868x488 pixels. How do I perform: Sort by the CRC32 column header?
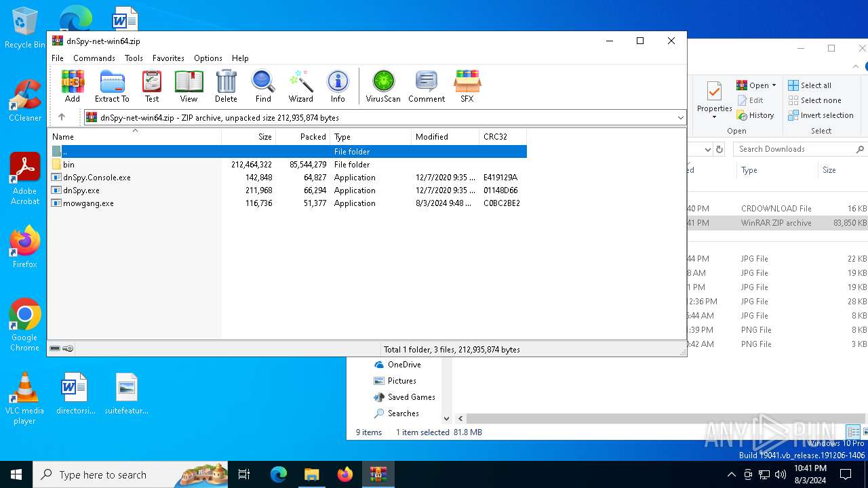coord(502,136)
